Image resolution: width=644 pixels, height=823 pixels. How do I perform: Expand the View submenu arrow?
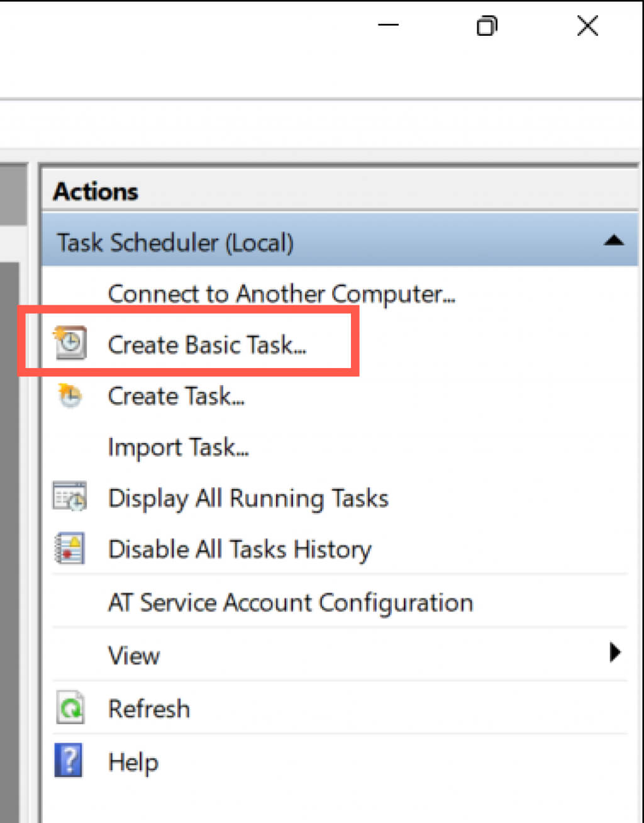(x=615, y=653)
